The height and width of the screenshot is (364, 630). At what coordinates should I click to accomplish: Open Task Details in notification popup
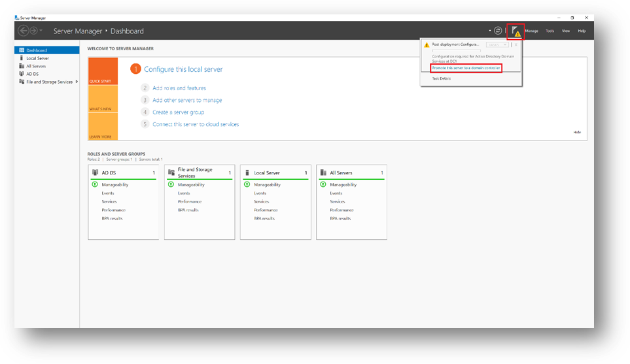pyautogui.click(x=441, y=78)
